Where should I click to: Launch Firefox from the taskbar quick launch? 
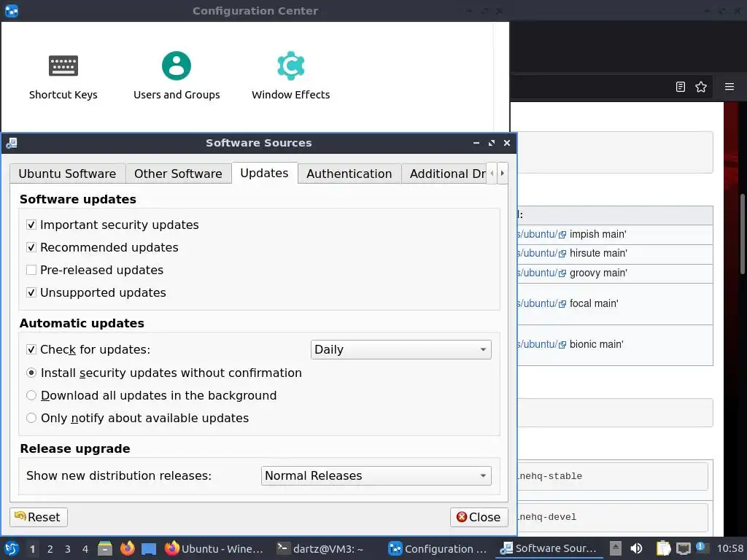127,548
